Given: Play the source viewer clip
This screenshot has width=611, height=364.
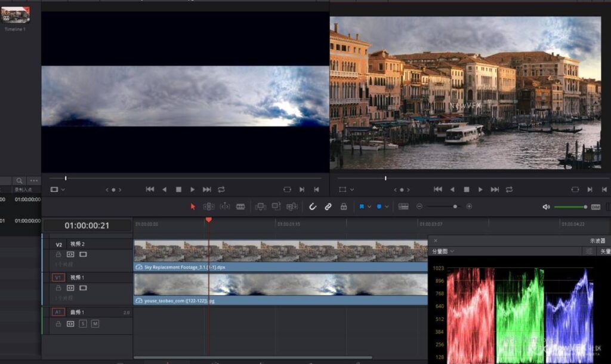Looking at the screenshot, I should tap(193, 189).
